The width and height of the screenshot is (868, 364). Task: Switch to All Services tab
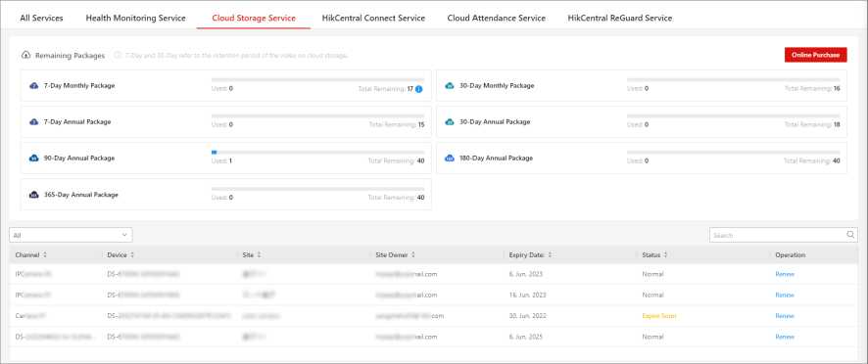pos(41,18)
